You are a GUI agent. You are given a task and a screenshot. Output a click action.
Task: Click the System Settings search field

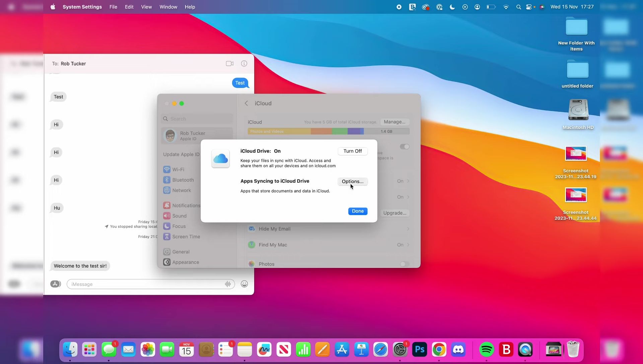tap(197, 119)
